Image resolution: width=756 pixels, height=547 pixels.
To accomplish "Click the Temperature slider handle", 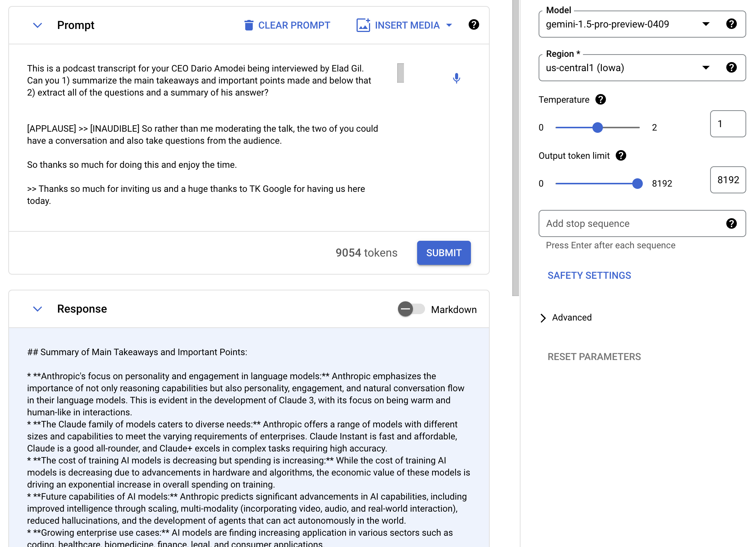I will 598,128.
